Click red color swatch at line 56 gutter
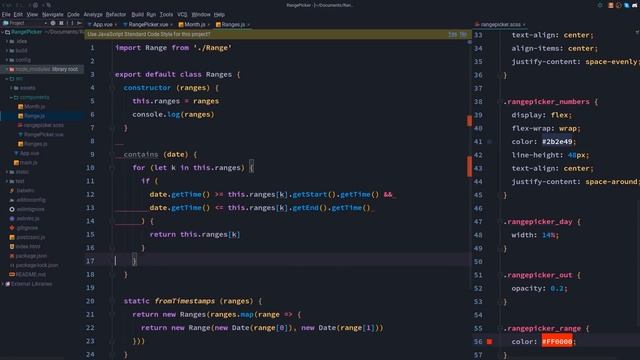Image resolution: width=640 pixels, height=360 pixels. coord(489,342)
